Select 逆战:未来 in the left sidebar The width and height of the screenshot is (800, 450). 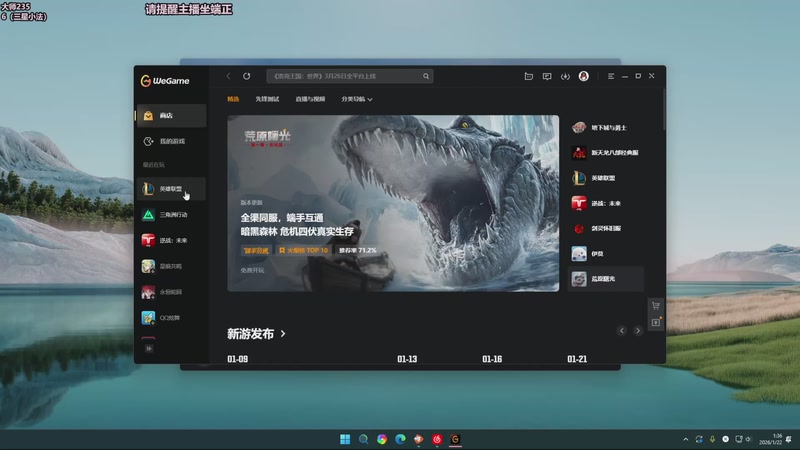tap(171, 240)
